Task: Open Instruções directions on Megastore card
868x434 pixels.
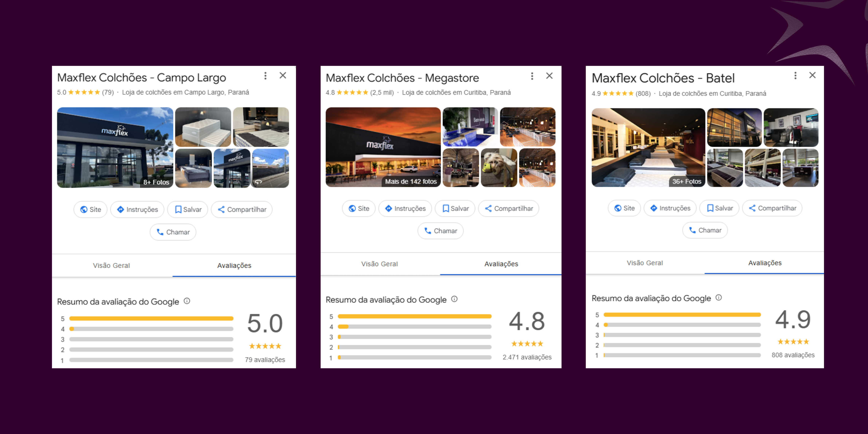Action: tap(405, 209)
